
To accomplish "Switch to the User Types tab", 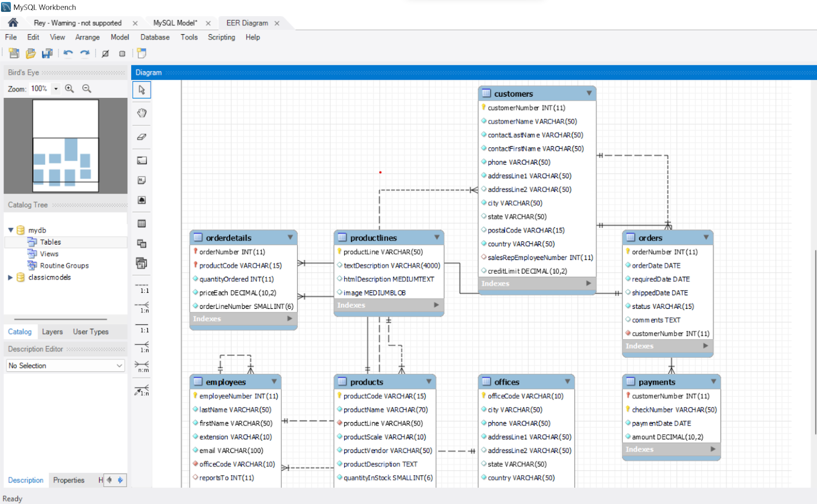I will (90, 332).
